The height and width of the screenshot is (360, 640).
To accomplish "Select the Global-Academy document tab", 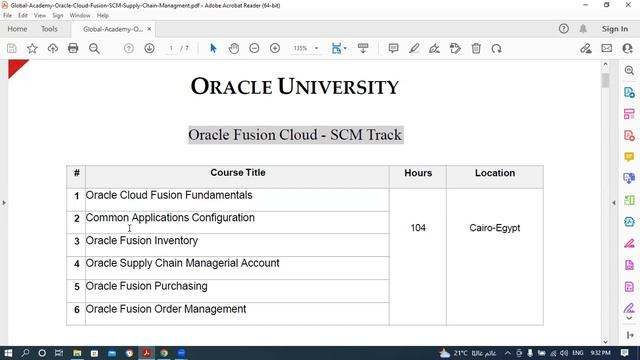I will [x=113, y=29].
